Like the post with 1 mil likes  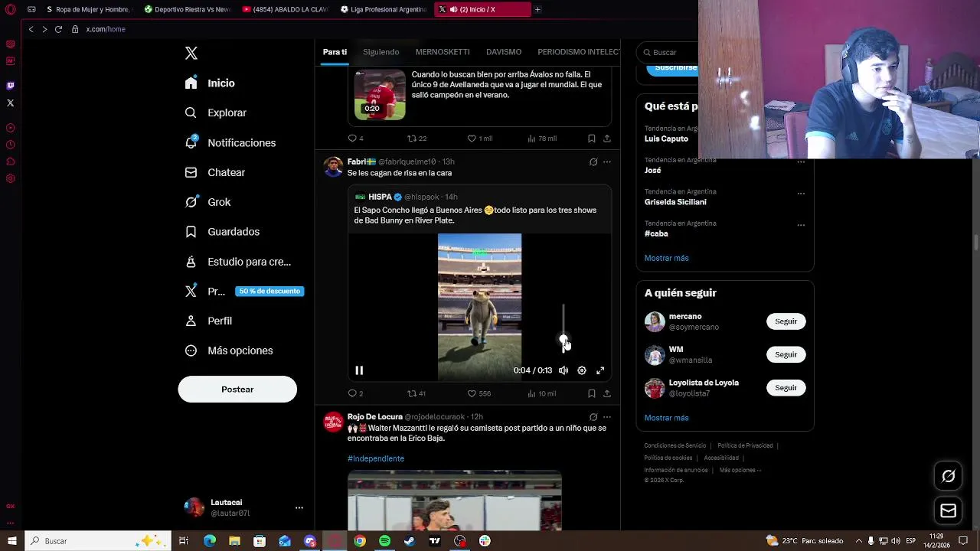480,139
